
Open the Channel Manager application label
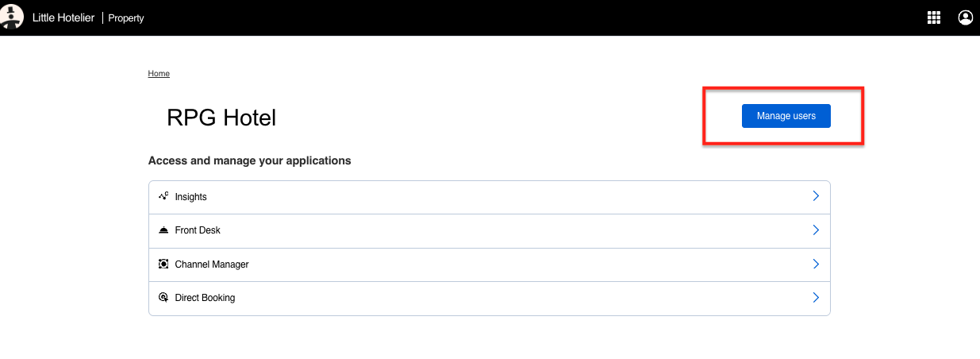point(212,264)
